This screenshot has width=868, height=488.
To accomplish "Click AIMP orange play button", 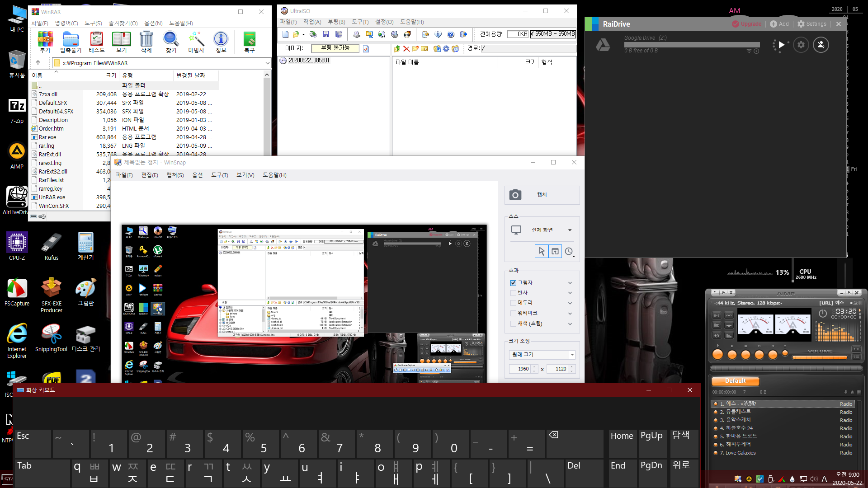I will tap(717, 354).
